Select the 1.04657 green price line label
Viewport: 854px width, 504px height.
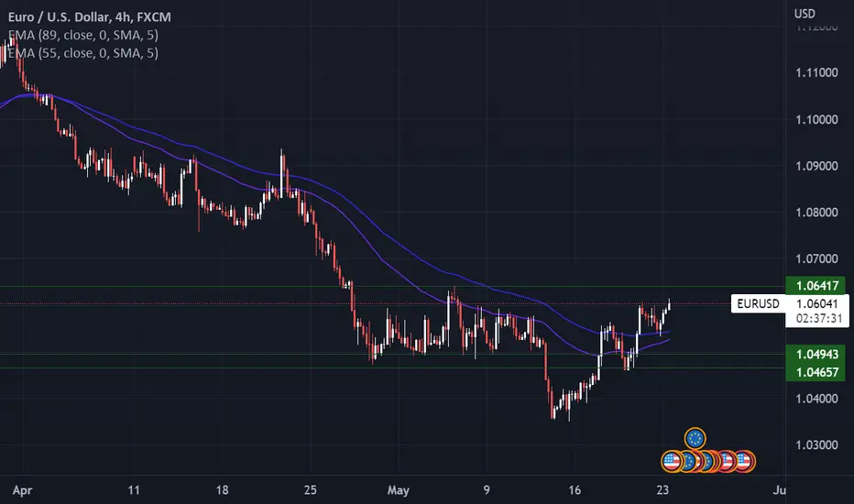(x=816, y=372)
